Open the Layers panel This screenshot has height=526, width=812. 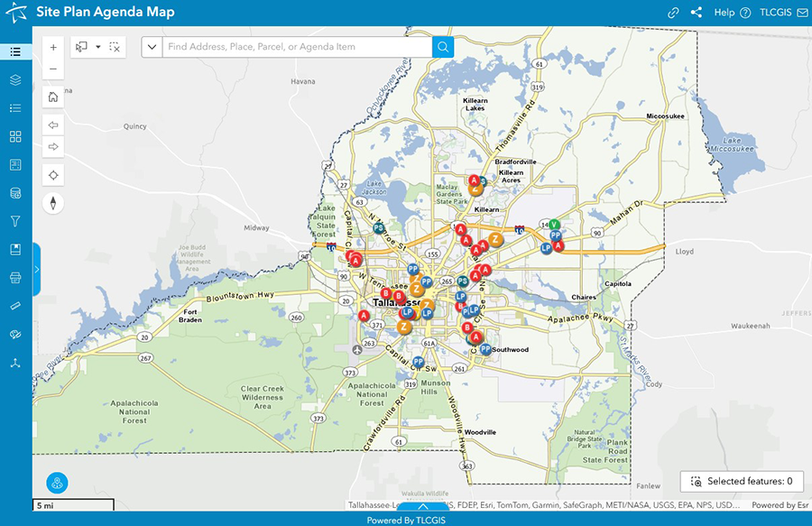coord(15,79)
